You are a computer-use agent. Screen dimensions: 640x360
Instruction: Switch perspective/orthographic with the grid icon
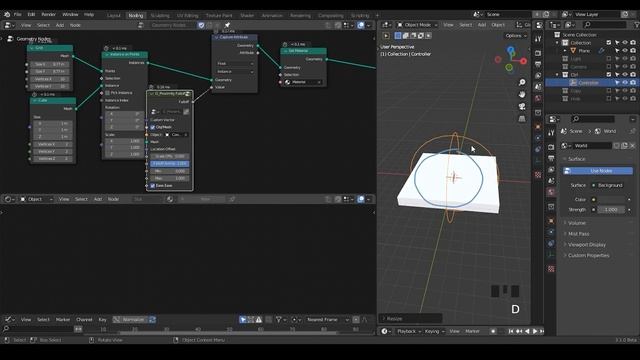pyautogui.click(x=522, y=119)
